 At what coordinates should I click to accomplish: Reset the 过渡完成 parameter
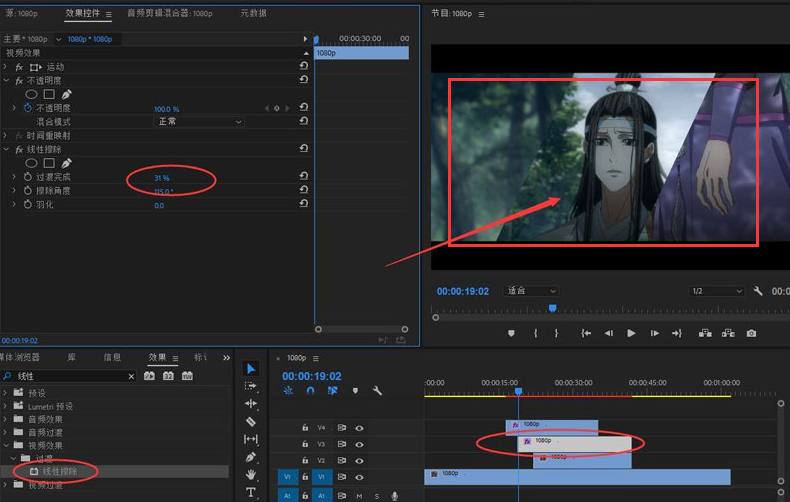303,177
